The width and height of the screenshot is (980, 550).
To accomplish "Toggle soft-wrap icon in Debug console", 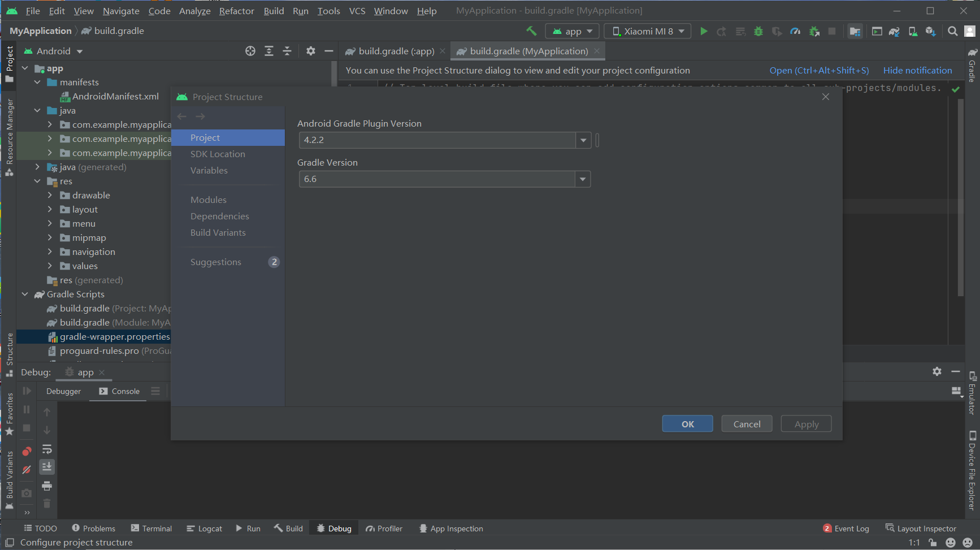I will point(47,449).
